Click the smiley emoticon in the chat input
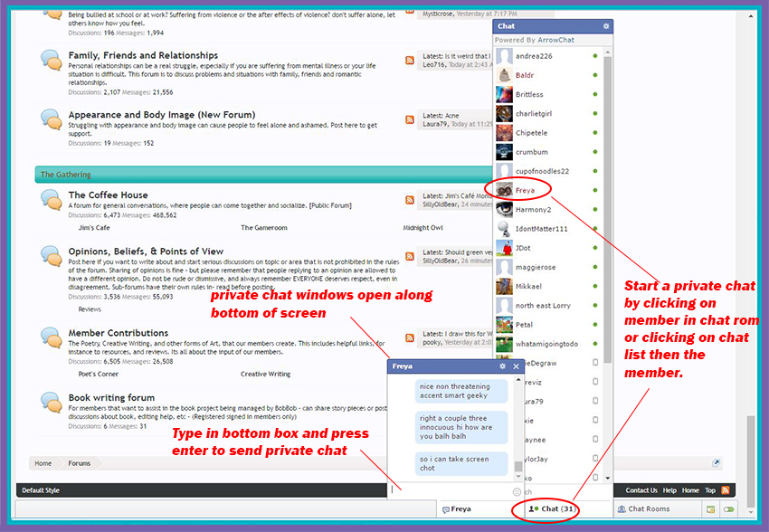 tap(516, 491)
